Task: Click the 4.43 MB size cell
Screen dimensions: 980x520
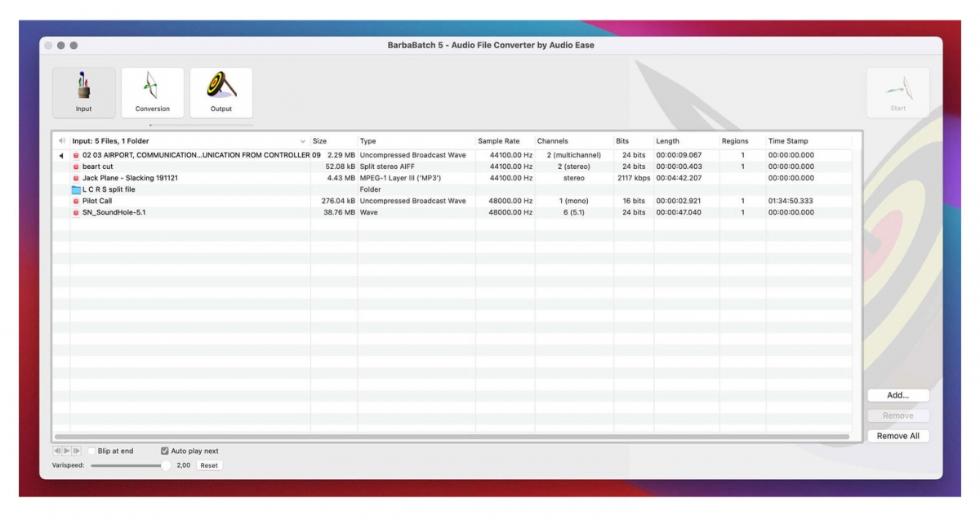Action: tap(341, 178)
